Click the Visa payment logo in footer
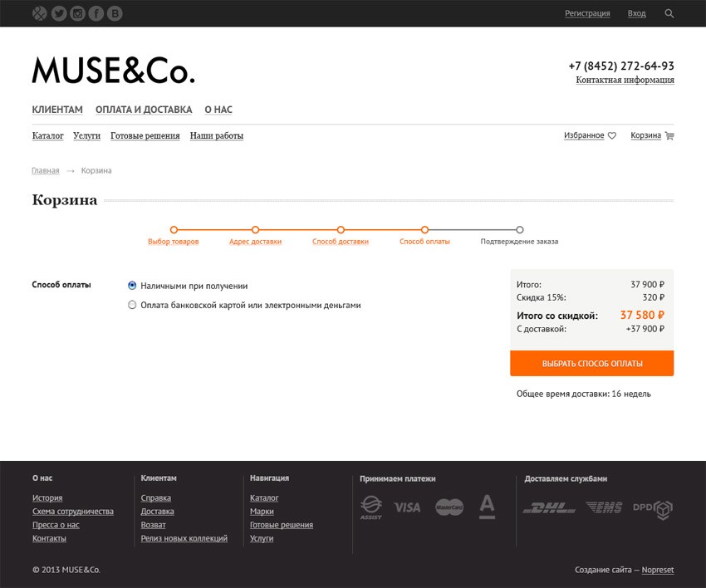The image size is (706, 588). coord(407,507)
